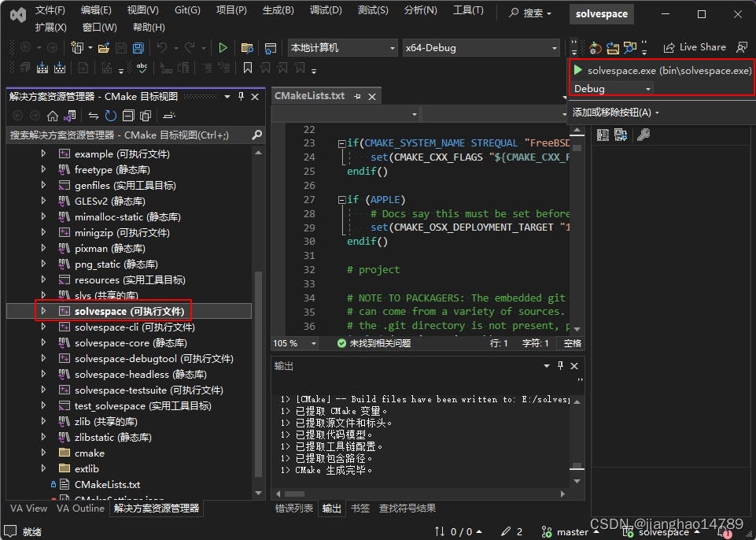Click the blue Save All icon
Screen dimensions: 756x540
(138, 47)
